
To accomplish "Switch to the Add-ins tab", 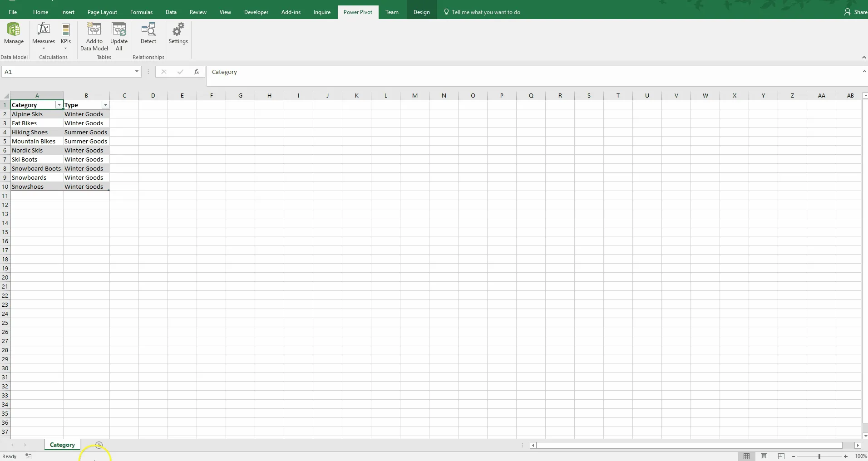I will 291,12.
